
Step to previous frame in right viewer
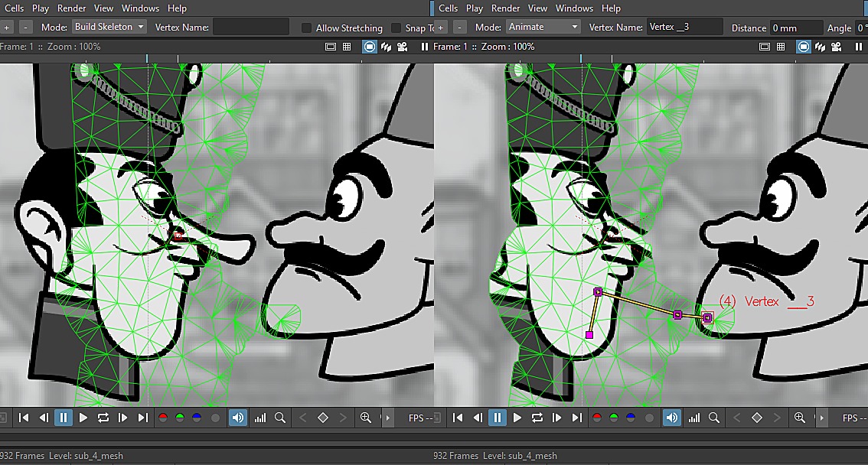[x=478, y=418]
